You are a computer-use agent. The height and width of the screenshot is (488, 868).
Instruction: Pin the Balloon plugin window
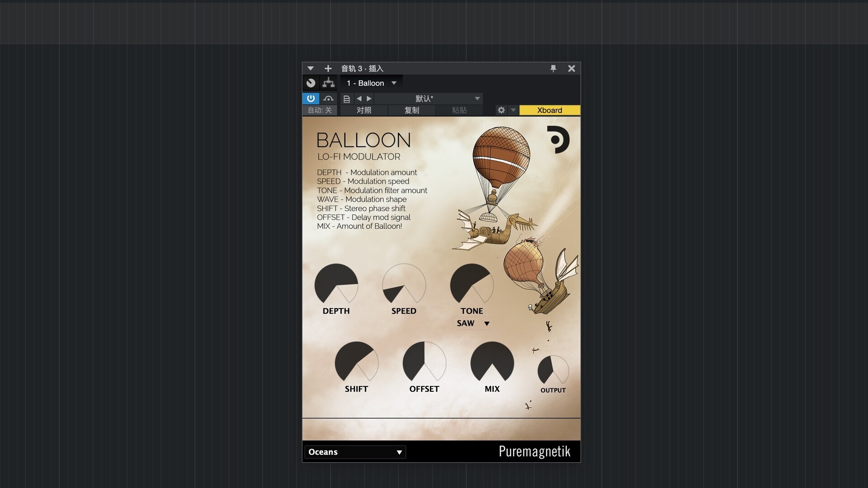coord(553,69)
